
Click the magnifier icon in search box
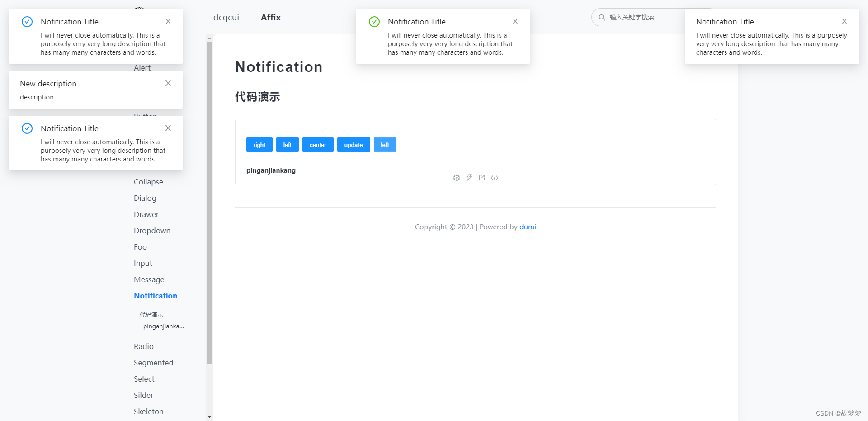click(602, 17)
